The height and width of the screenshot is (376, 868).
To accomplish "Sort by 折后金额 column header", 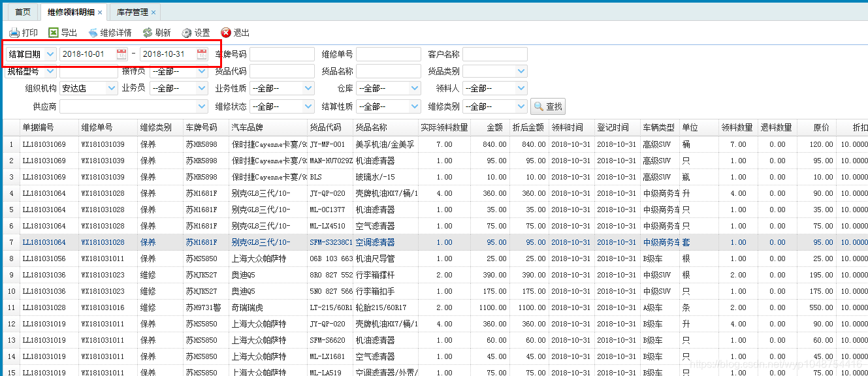I will [x=529, y=128].
